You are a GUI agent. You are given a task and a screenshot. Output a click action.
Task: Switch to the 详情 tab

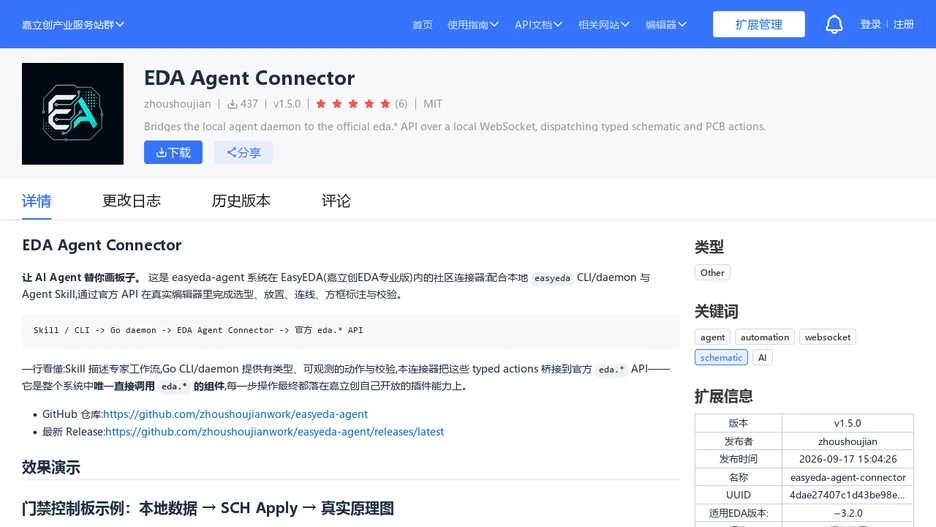36,201
